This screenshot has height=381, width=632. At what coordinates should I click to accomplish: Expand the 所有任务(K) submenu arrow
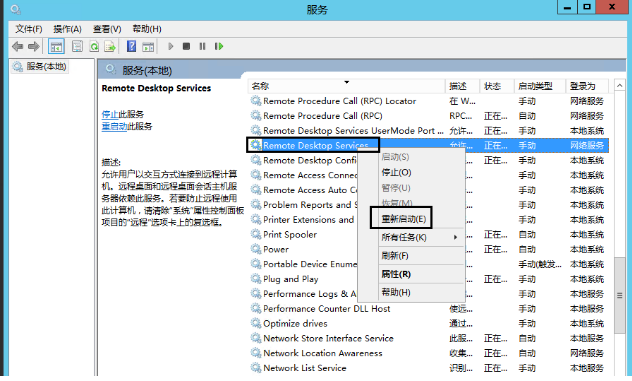[455, 237]
